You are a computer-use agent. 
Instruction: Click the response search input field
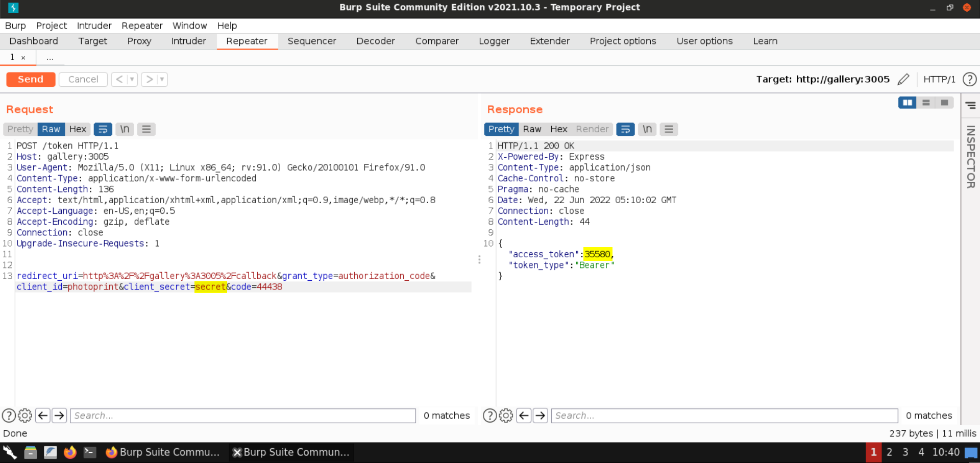724,416
